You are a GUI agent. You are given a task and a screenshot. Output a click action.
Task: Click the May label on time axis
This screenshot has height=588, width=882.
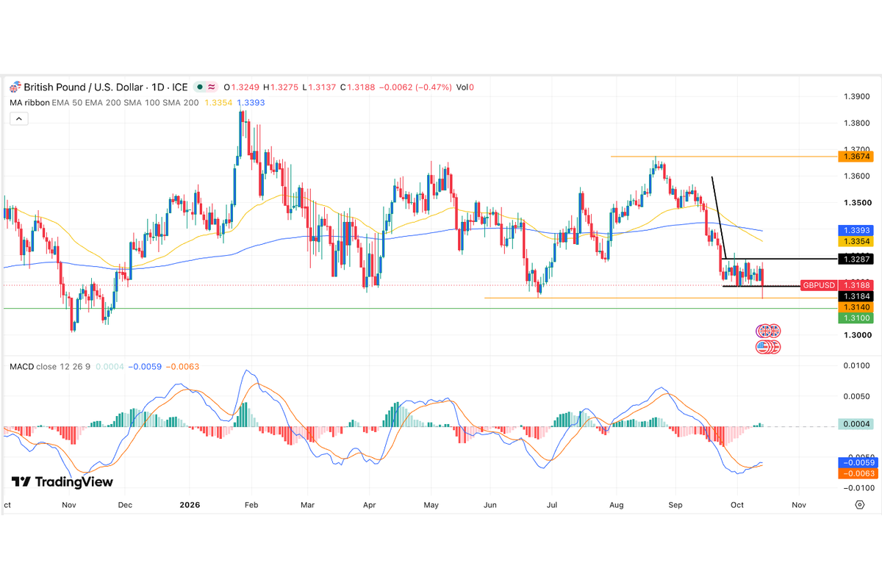point(431,505)
